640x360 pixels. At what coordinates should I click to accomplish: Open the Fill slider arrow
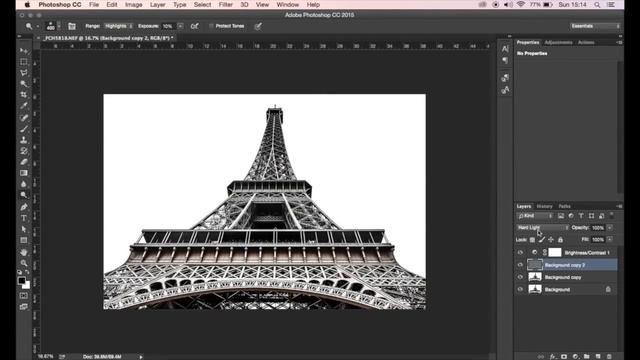tap(610, 240)
